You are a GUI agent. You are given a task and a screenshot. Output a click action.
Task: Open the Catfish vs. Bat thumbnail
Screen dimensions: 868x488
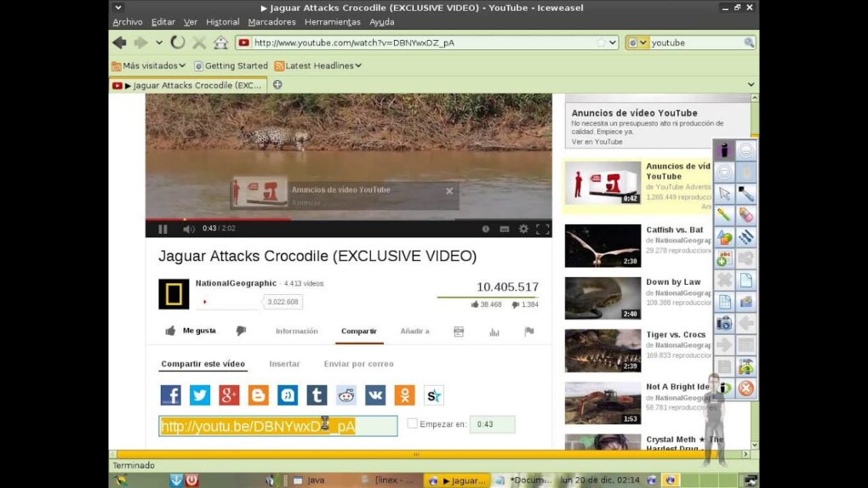(x=602, y=246)
